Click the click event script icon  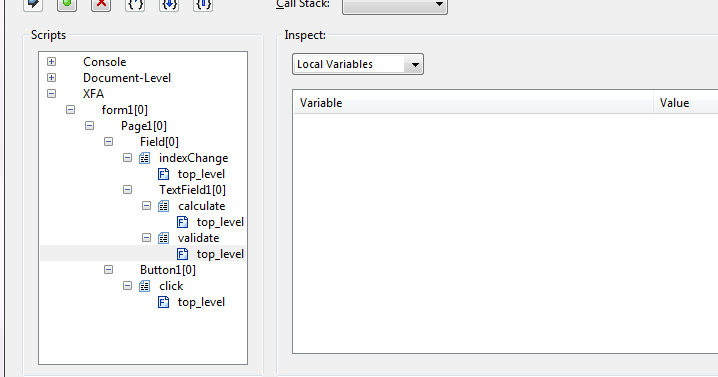(145, 286)
